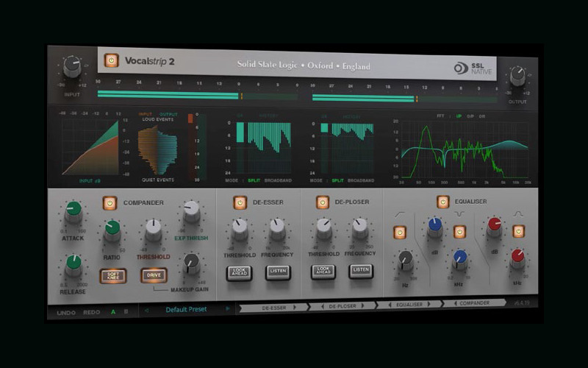Click the Exp Thresh knob
Screen dimensions: 588x368
coord(191,211)
